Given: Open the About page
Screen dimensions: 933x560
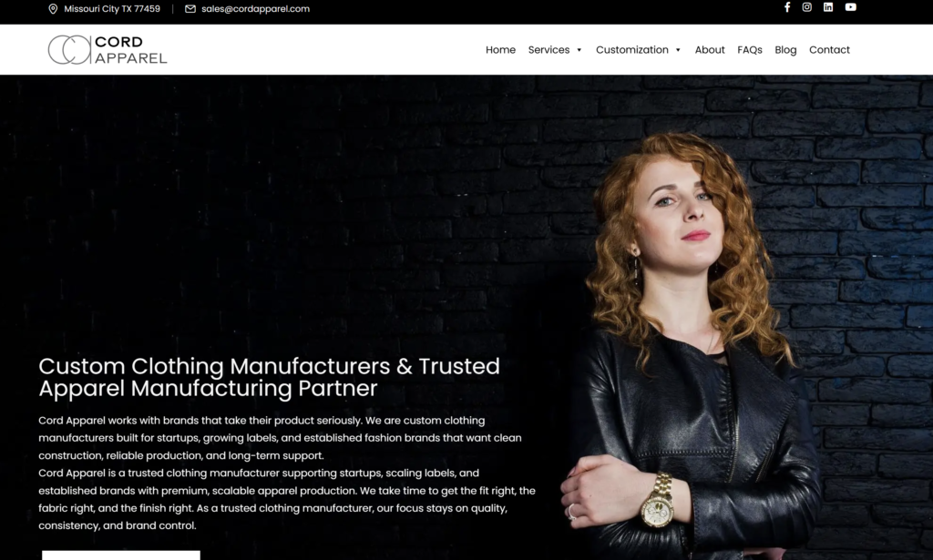Looking at the screenshot, I should (x=710, y=50).
